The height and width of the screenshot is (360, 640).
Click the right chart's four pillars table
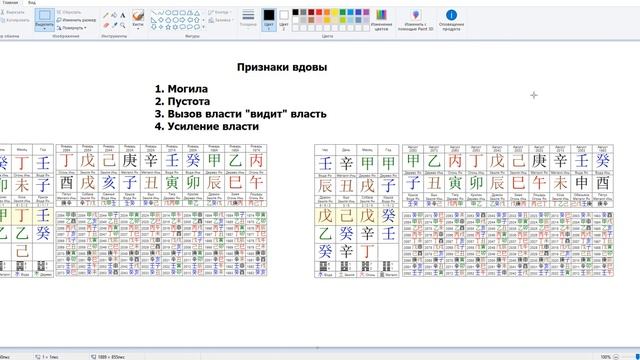[357, 211]
